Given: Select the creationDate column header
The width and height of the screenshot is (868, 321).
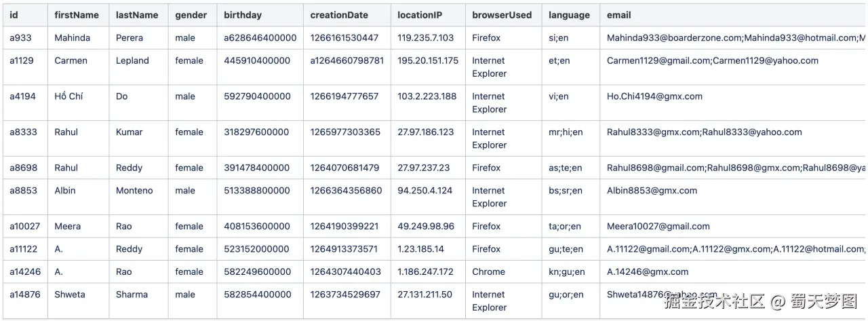Looking at the screenshot, I should [339, 15].
